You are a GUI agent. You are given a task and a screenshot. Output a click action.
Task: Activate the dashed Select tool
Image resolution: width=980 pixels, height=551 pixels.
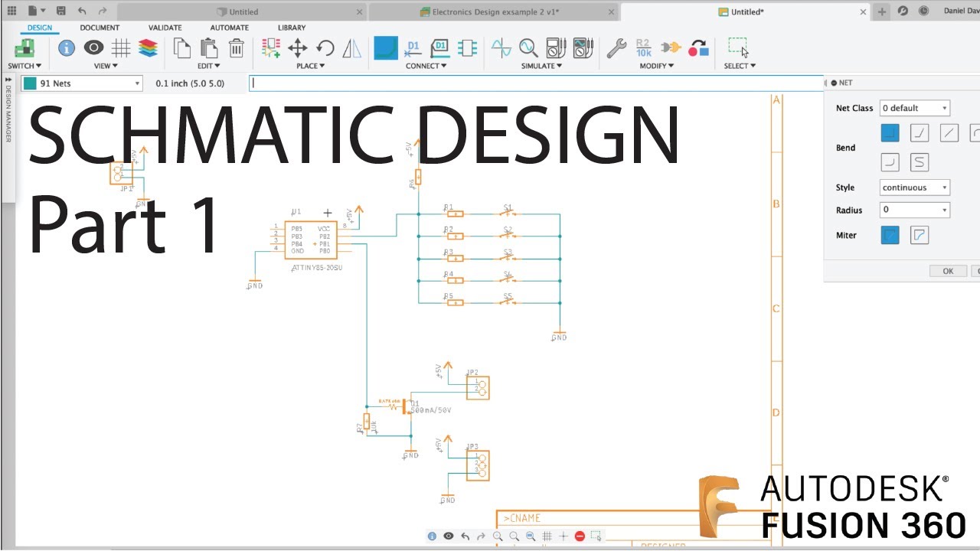[x=738, y=47]
